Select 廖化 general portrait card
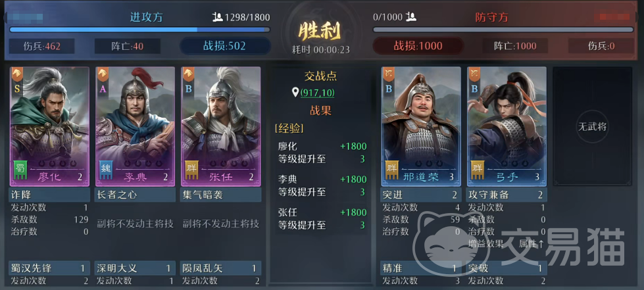The width and height of the screenshot is (644, 290). [49, 126]
